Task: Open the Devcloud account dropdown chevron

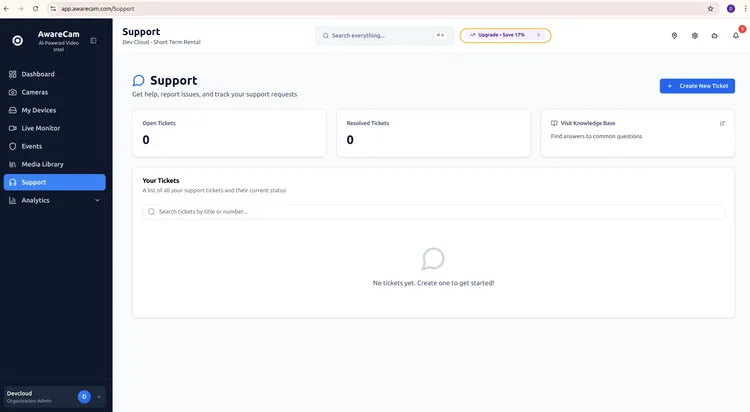Action: [x=99, y=397]
